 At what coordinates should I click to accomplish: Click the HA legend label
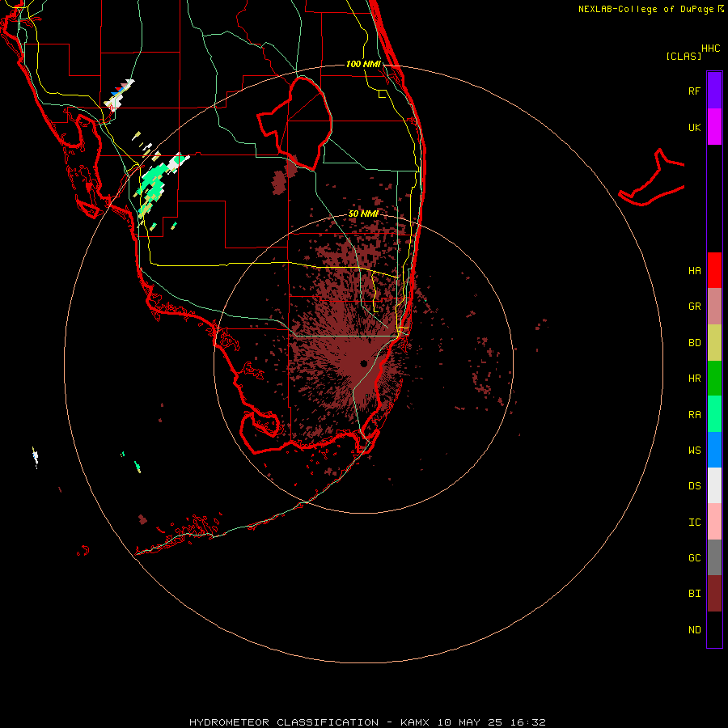(694, 271)
